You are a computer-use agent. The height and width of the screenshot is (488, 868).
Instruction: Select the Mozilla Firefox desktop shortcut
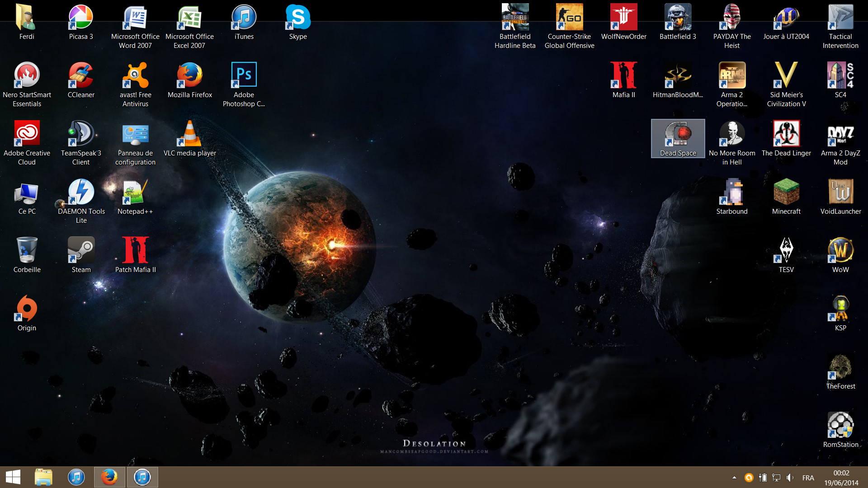click(x=189, y=80)
